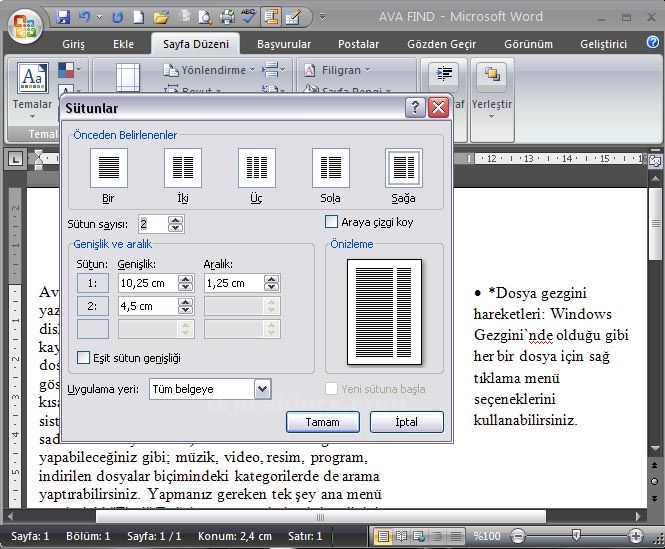Viewport: 665px width, 549px height.
Task: Open Filigran watermark dropdown
Action: pos(337,70)
